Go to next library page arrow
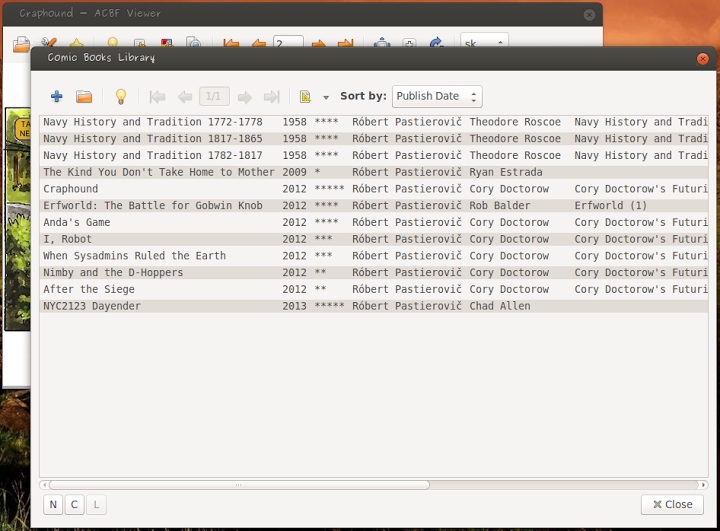 pyautogui.click(x=245, y=97)
